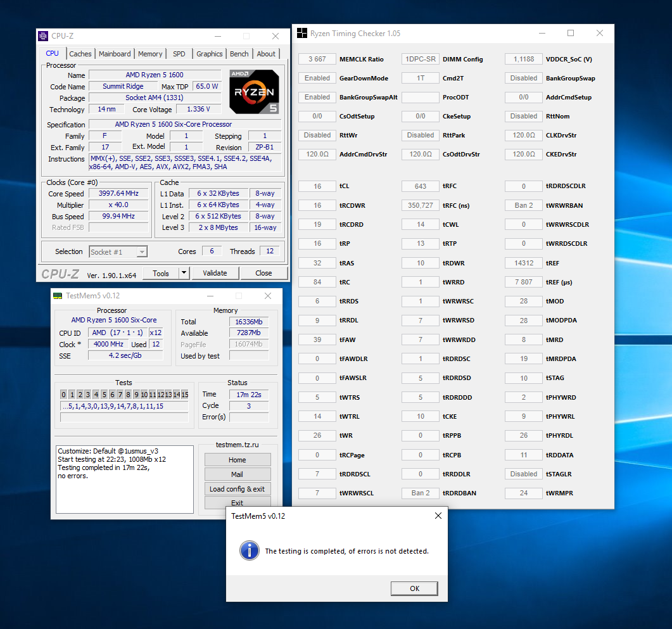Click test number 15 box in Tests

point(185,394)
